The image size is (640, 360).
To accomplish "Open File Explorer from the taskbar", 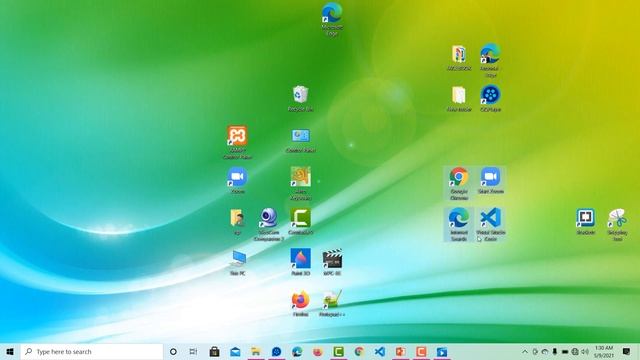I will click(x=256, y=351).
